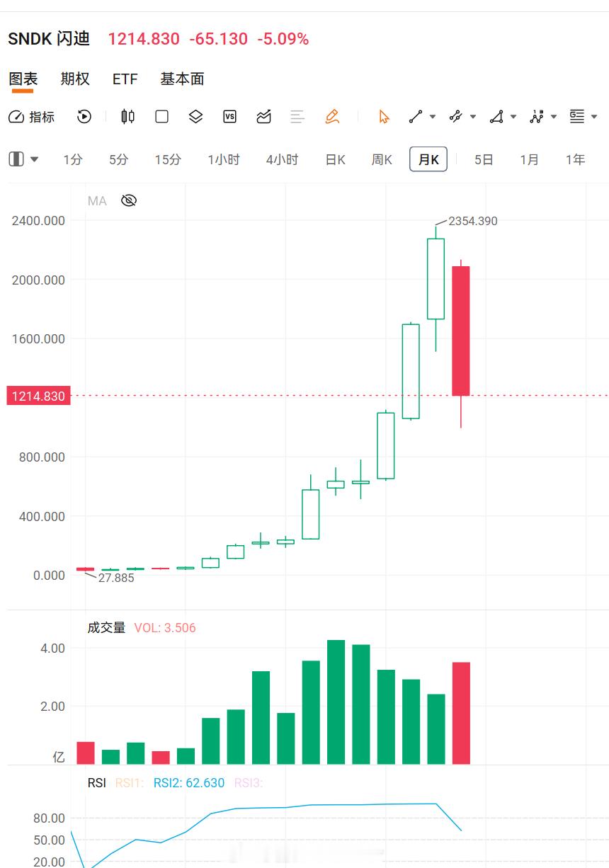Click the overlay line chart icon

263,117
